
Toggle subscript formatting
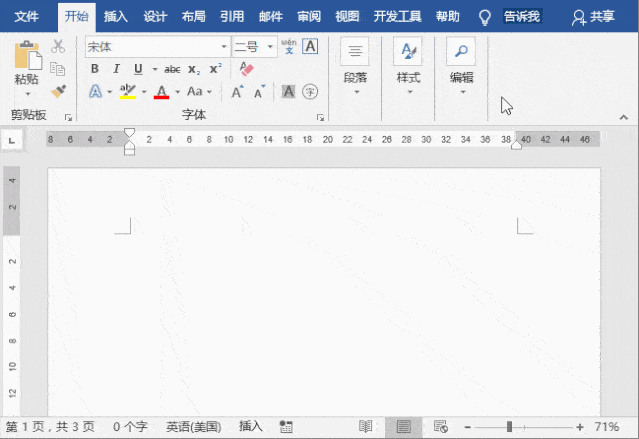194,70
